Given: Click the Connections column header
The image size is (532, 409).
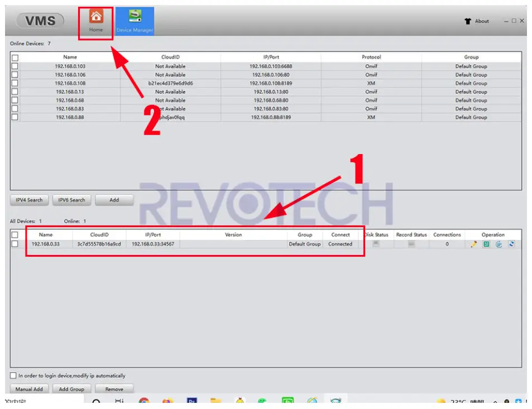Looking at the screenshot, I should [447, 235].
